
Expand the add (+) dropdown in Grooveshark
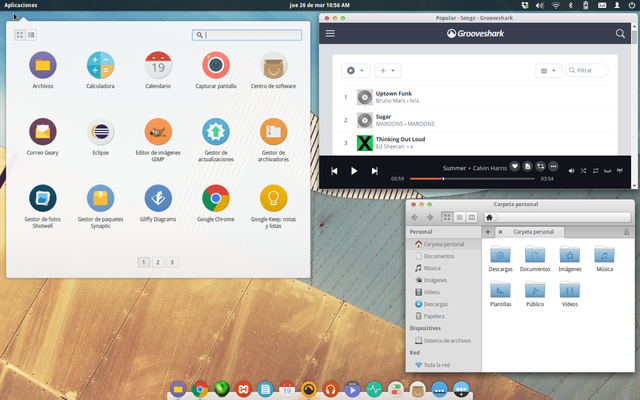point(388,71)
